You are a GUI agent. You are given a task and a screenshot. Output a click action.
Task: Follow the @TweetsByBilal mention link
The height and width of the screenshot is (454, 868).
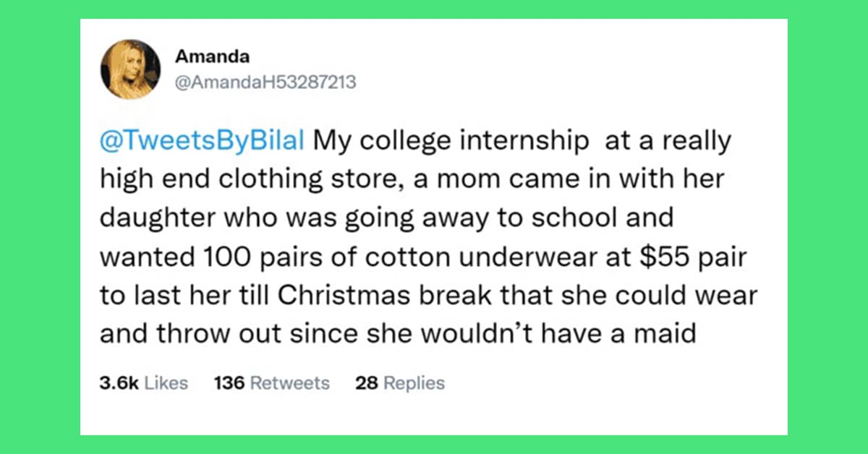tap(203, 140)
